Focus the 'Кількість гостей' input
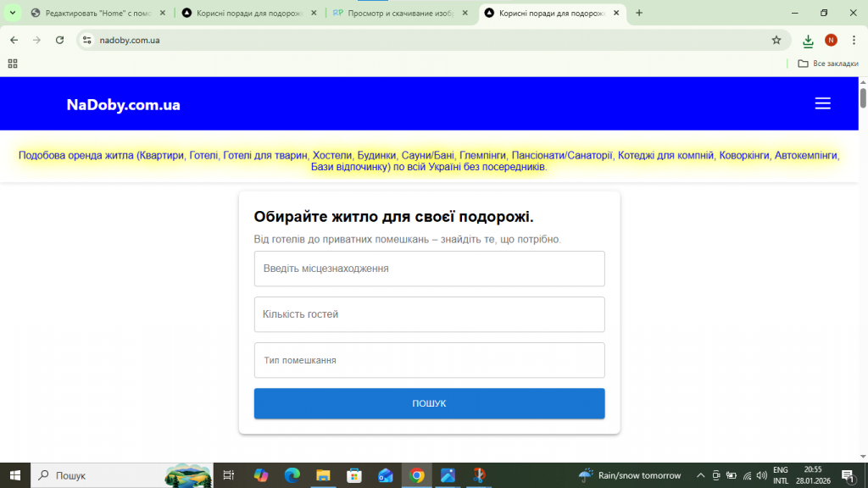This screenshot has height=488, width=868. coord(429,314)
